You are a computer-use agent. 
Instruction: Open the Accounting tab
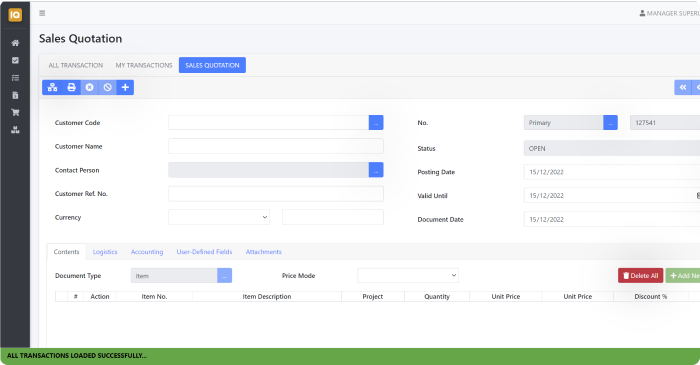tap(147, 252)
